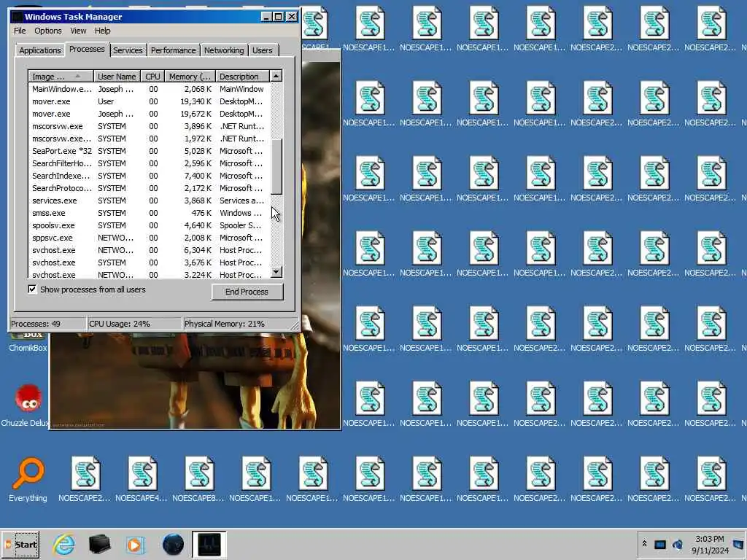Viewport: 747px width, 560px height.
Task: Select the MainWindow.e... process row
Action: pos(149,89)
